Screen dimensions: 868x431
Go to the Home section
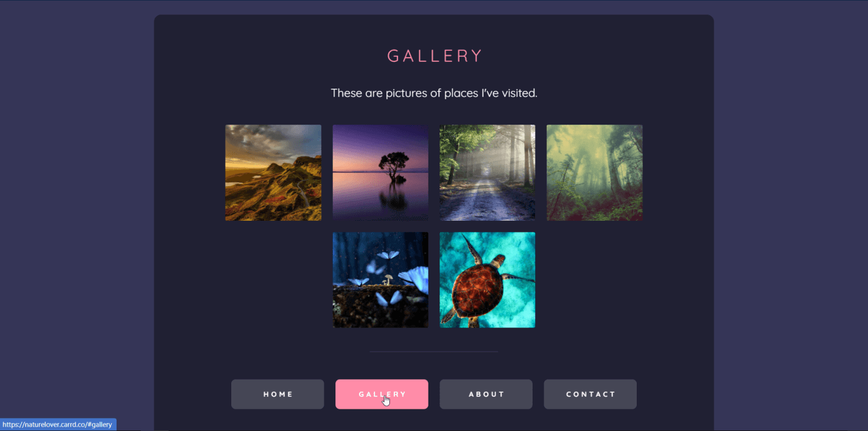(x=278, y=394)
